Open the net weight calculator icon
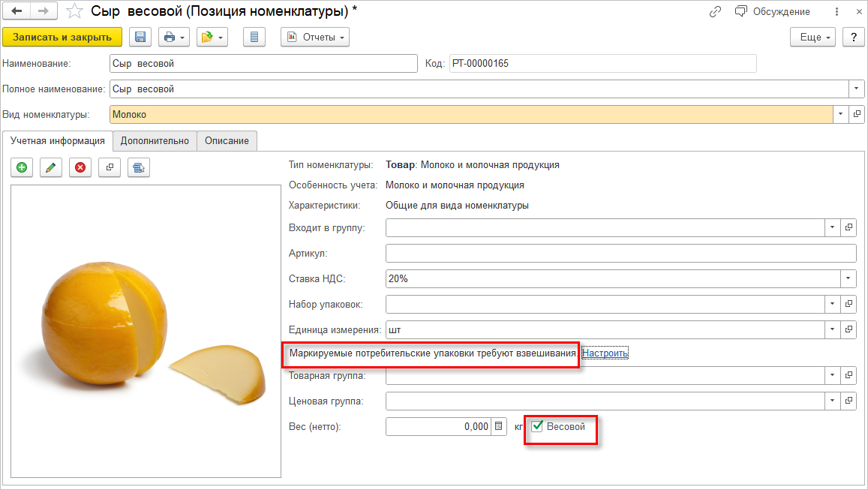The image size is (868, 490). [x=499, y=426]
